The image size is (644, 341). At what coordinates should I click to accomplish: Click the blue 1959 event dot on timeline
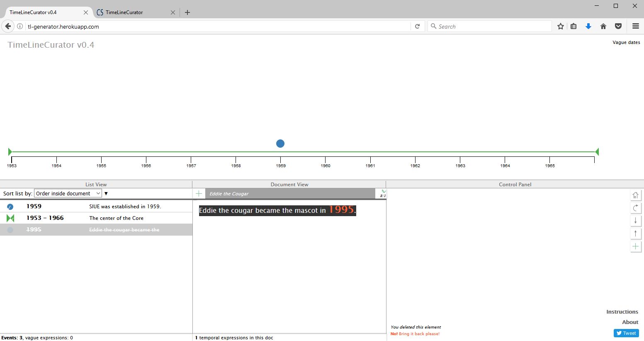(x=280, y=144)
